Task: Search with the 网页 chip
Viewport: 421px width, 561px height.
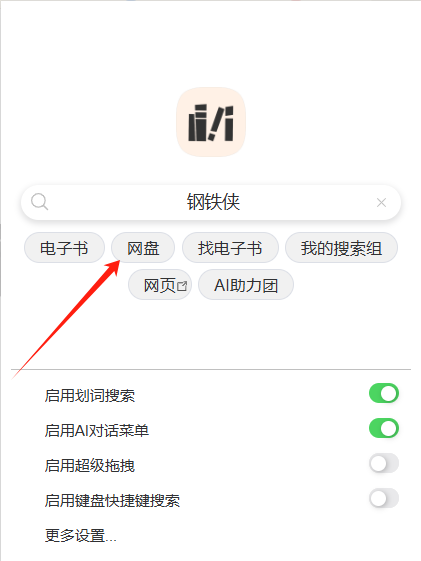Action: [160, 285]
